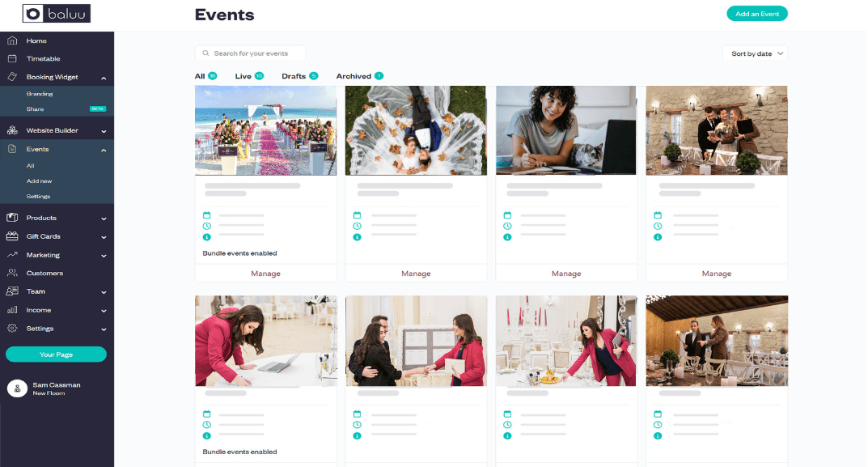Image resolution: width=868 pixels, height=467 pixels.
Task: Click the Website Builder icon
Action: coord(12,130)
